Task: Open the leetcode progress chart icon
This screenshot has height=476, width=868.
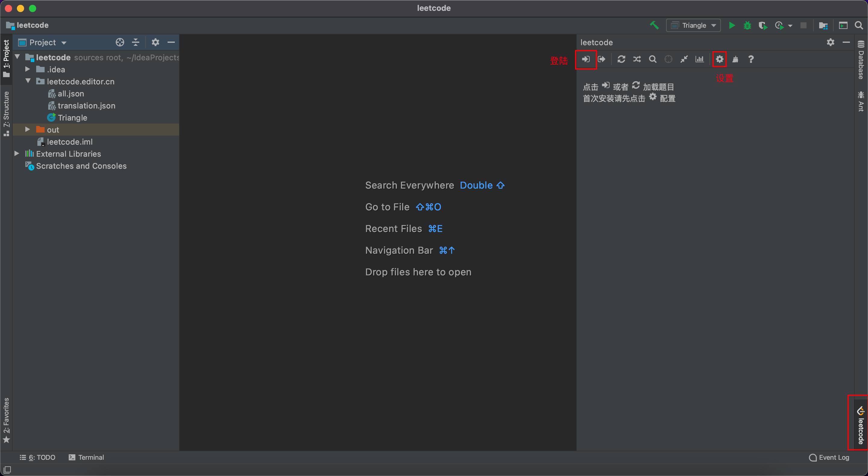Action: pos(700,59)
